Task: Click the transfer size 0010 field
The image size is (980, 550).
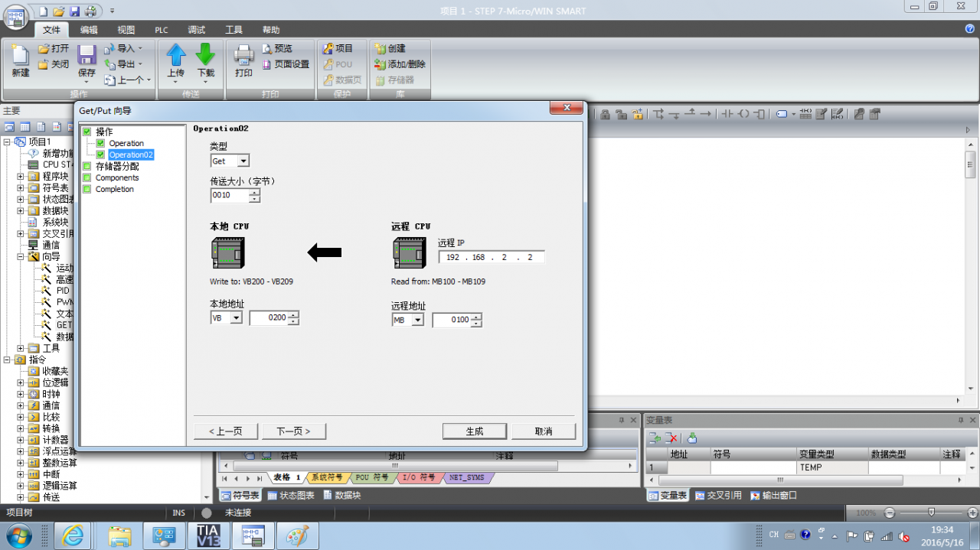Action: [x=230, y=195]
